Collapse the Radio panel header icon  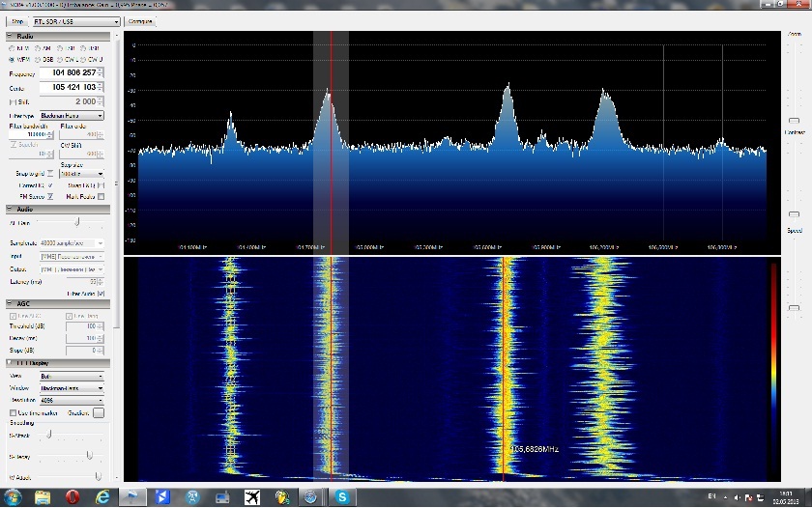click(10, 36)
